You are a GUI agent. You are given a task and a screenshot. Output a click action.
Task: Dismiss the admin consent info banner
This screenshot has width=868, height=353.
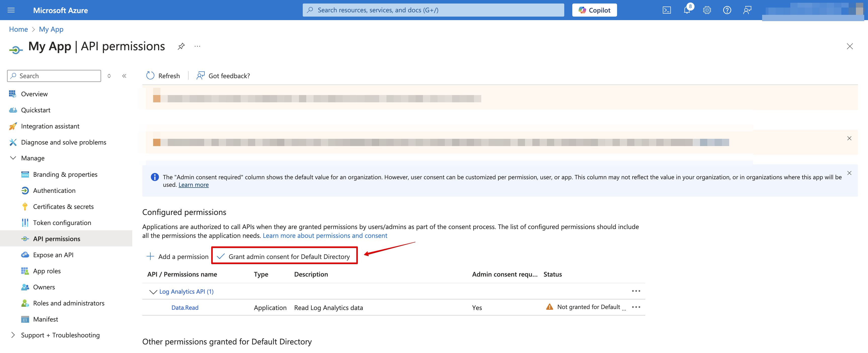pos(849,173)
